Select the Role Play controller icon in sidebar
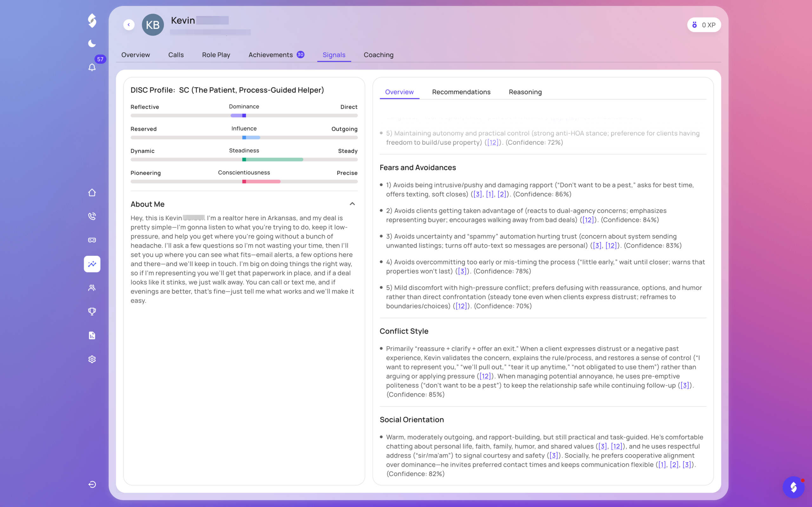This screenshot has height=507, width=812. click(x=92, y=240)
